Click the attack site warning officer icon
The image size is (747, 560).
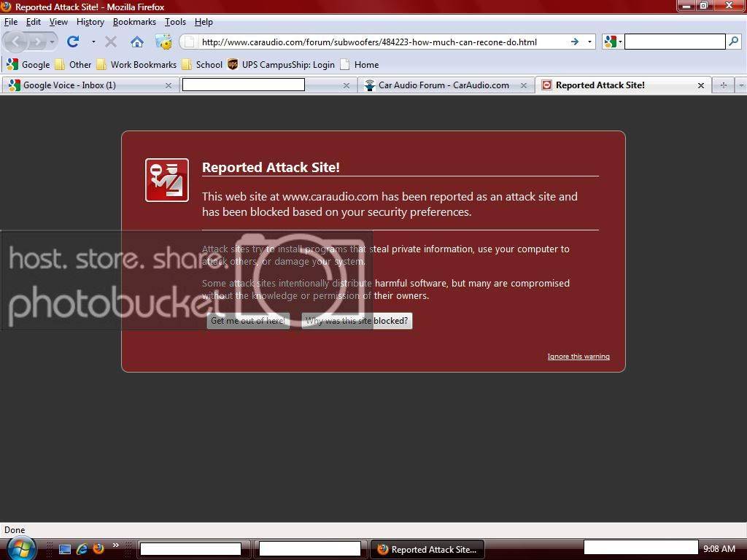(167, 180)
